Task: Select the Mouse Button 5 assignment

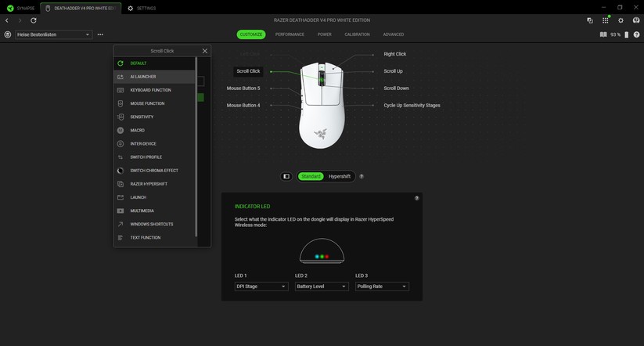Action: click(x=243, y=88)
